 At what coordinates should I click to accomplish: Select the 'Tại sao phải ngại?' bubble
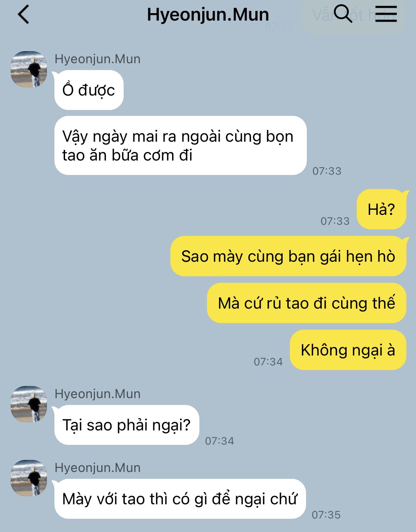[127, 425]
